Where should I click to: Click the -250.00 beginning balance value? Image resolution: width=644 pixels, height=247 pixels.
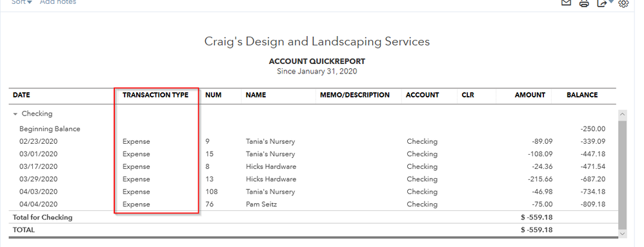pos(593,129)
